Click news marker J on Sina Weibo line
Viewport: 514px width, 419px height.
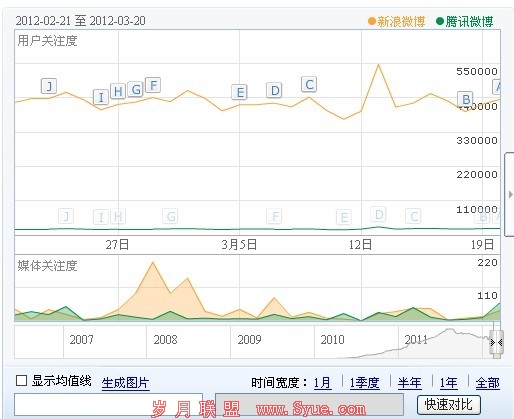[x=49, y=86]
